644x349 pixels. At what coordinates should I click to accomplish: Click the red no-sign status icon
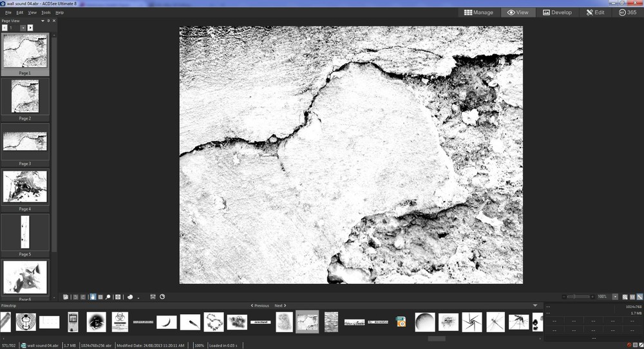[629, 345]
